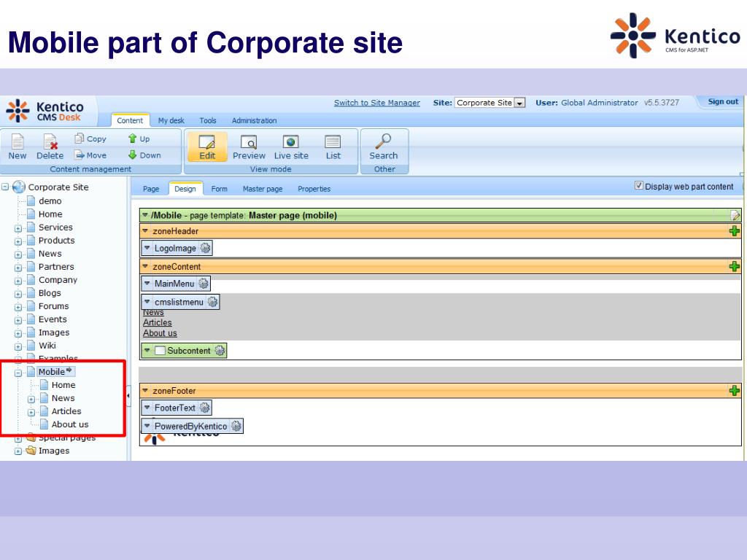Open the zoneHeader dropdown arrow
This screenshot has width=747, height=560.
(145, 231)
